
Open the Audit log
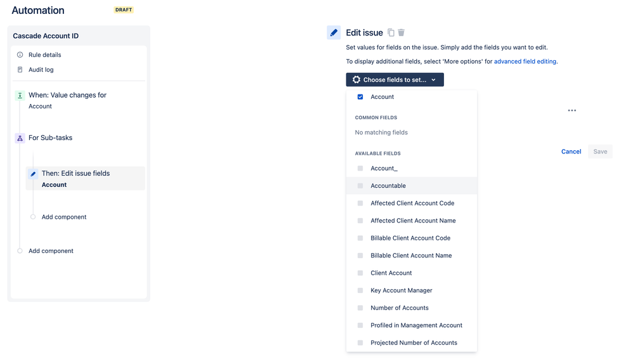pyautogui.click(x=41, y=70)
